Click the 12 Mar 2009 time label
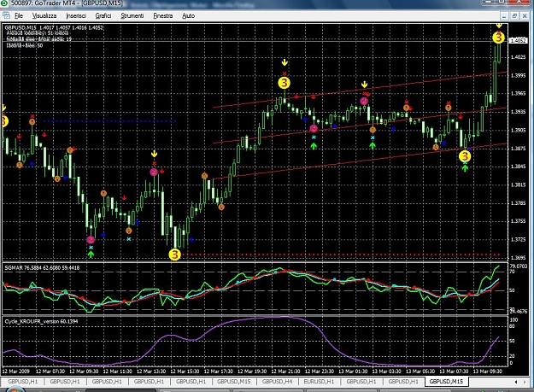 point(15,371)
